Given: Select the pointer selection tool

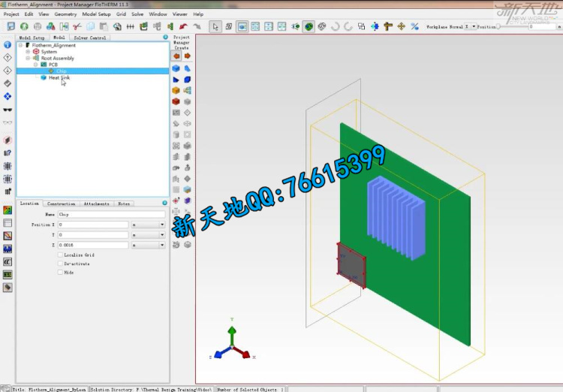Looking at the screenshot, I should coord(216,26).
